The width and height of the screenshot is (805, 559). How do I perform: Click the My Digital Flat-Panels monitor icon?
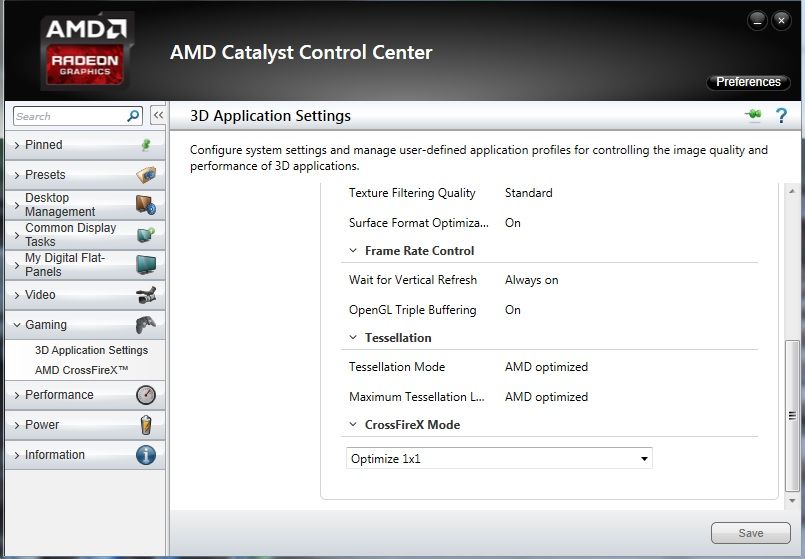(x=146, y=265)
